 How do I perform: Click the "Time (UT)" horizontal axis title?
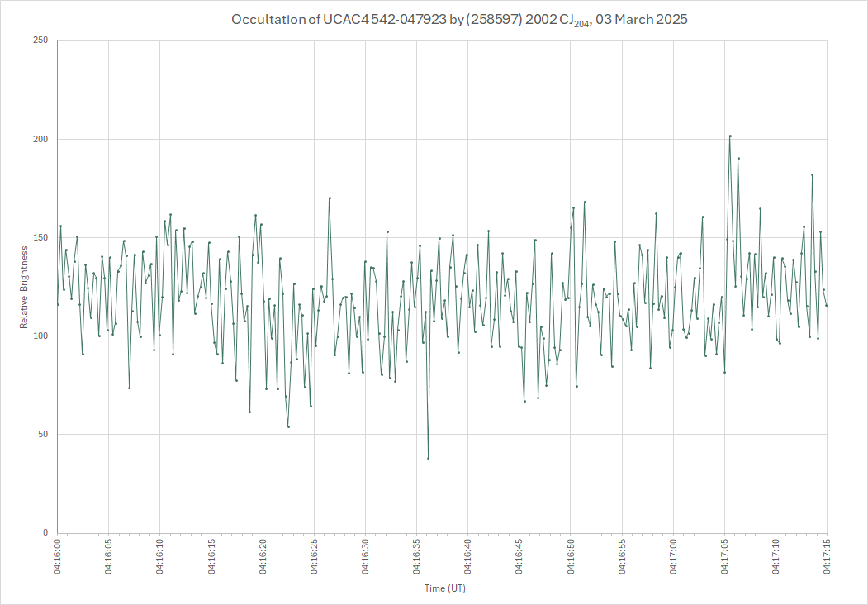[445, 588]
